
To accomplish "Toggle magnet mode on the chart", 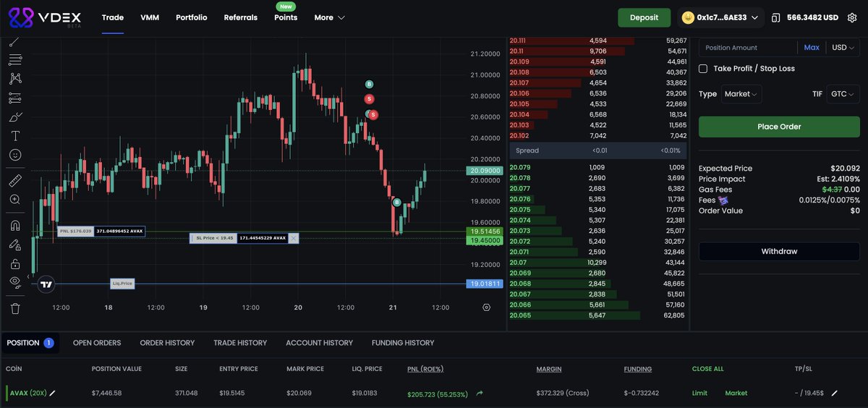I will [15, 226].
